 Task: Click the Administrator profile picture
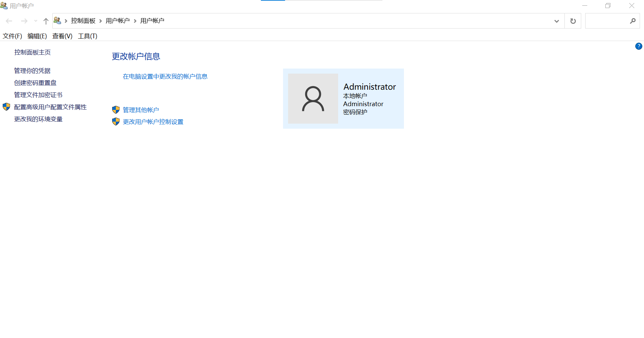tap(313, 98)
